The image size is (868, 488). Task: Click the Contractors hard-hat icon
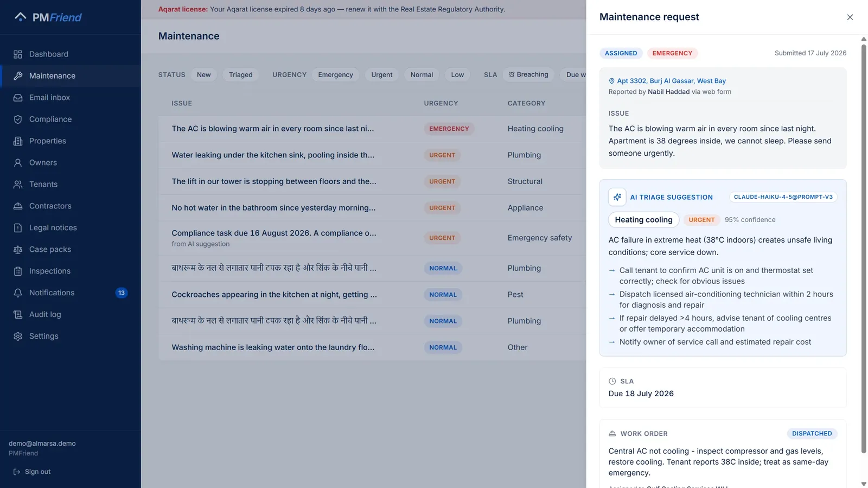[18, 206]
